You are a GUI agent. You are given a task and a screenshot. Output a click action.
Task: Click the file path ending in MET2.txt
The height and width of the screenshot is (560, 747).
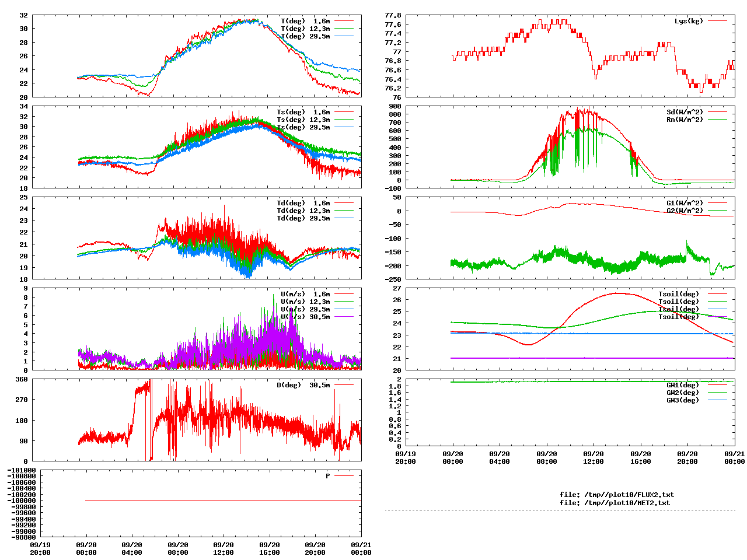click(615, 503)
